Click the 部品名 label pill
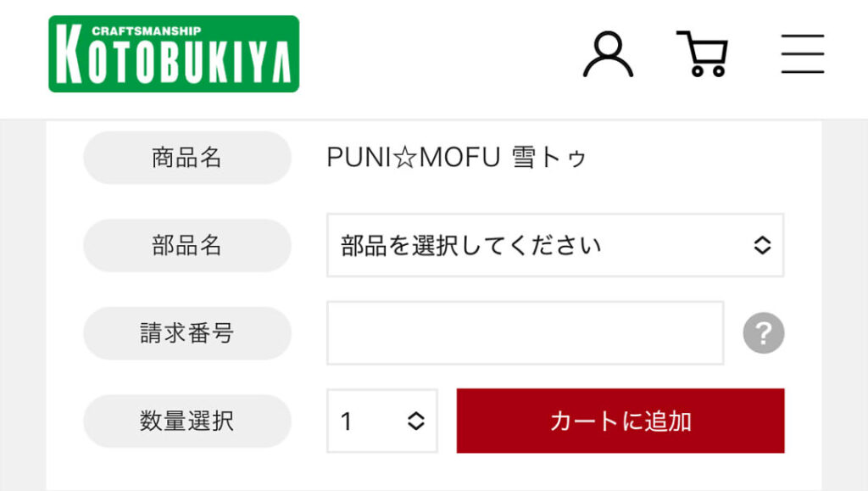Screen dimensions: 868x491 (186, 246)
